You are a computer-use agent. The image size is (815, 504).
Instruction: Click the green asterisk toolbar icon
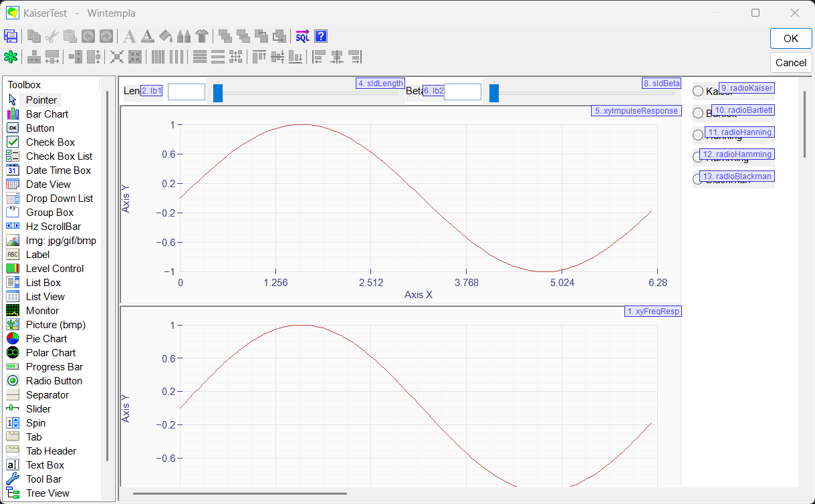11,57
